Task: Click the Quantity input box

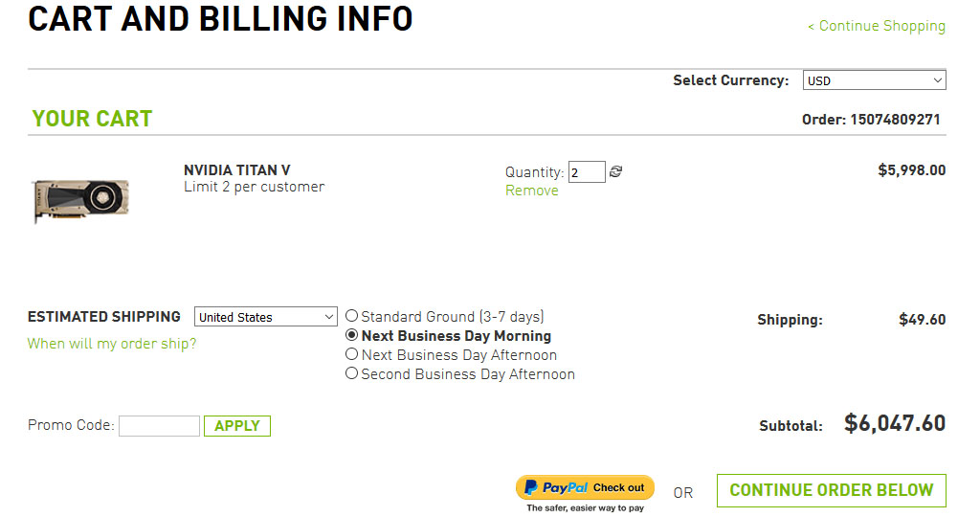Action: 587,172
